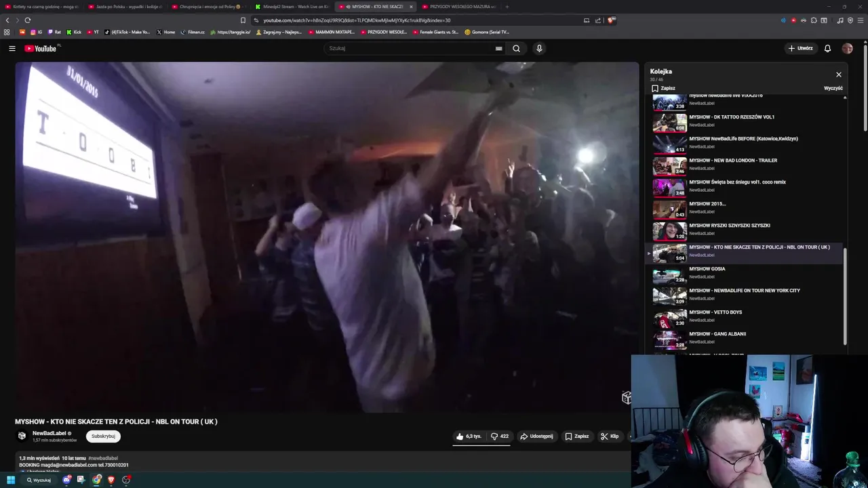The image size is (868, 488).
Task: Click the Udostępnij share button
Action: (x=536, y=436)
